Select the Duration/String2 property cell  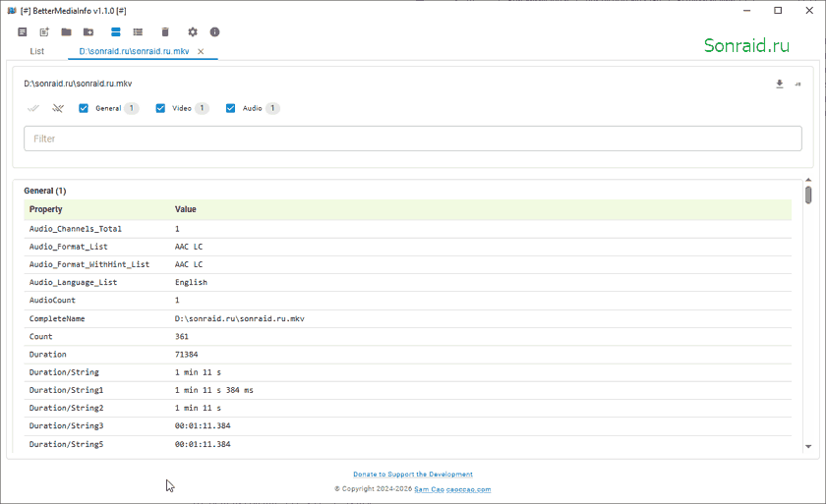click(67, 409)
